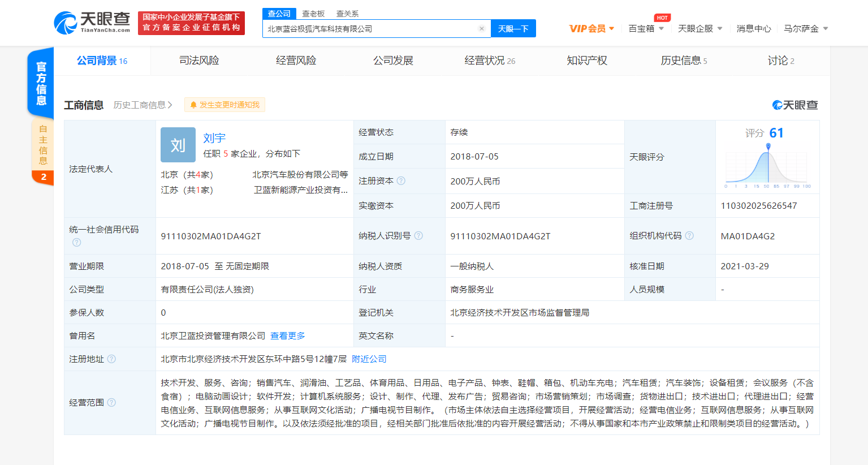Click the 登记机关 value 北京经济技术开发区市场监督管理局
The image size is (868, 465).
click(x=520, y=313)
